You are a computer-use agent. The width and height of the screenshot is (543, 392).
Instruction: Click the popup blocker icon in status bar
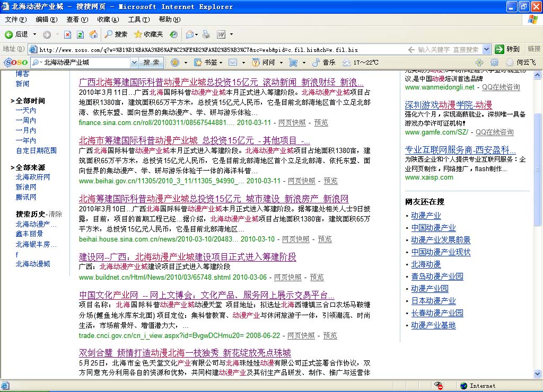click(x=439, y=386)
